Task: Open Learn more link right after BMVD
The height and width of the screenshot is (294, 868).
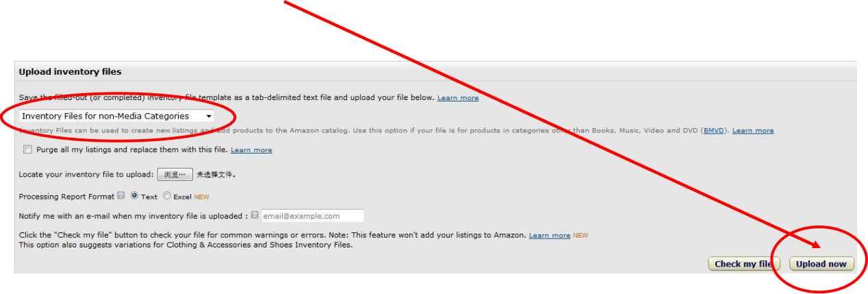Action: click(x=753, y=131)
